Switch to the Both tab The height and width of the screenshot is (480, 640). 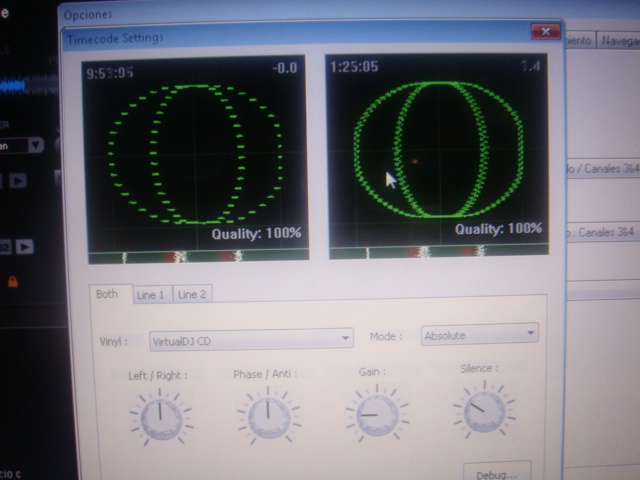click(107, 294)
